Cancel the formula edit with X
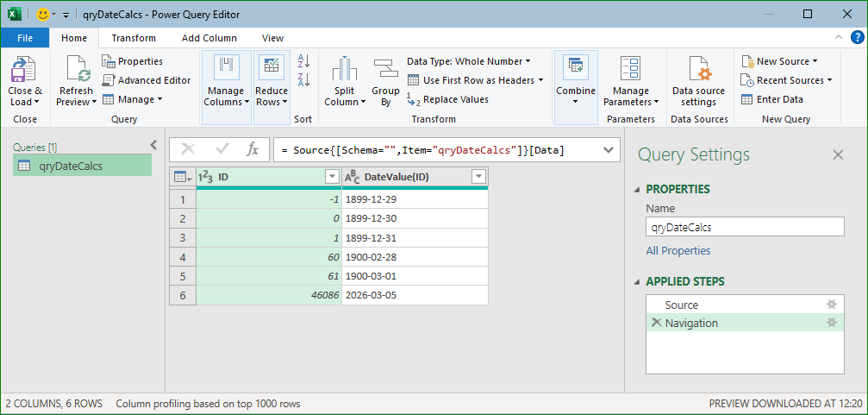This screenshot has height=415, width=868. pyautogui.click(x=188, y=149)
